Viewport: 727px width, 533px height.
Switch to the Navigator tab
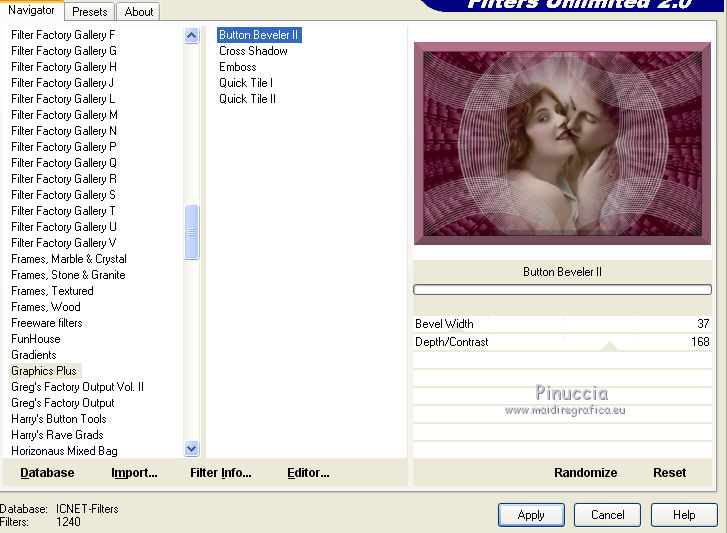(31, 10)
